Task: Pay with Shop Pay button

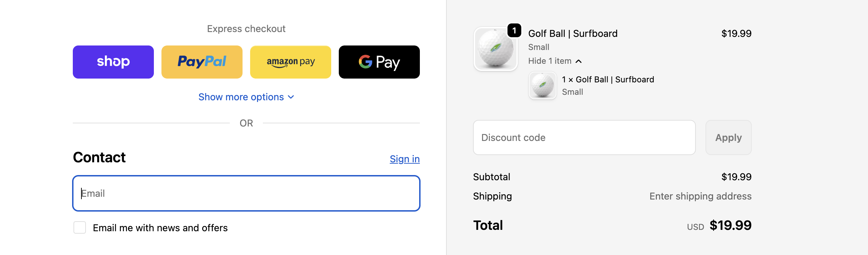Action: [x=113, y=62]
